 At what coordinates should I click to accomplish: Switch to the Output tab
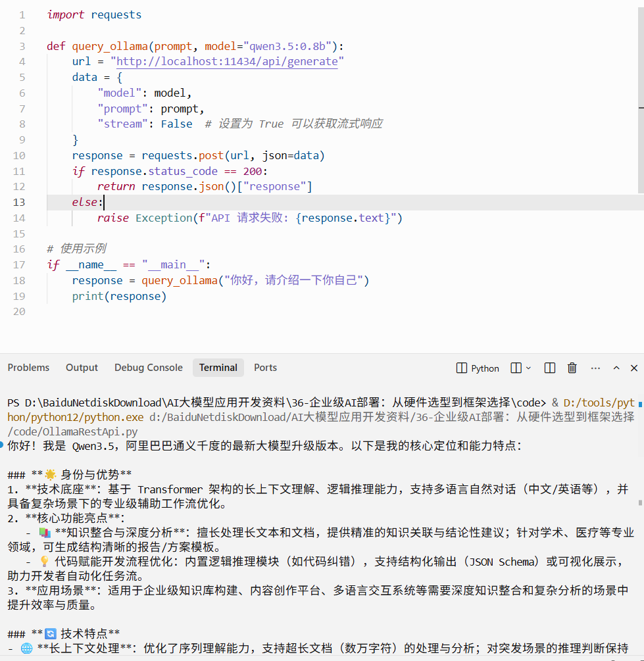point(82,368)
